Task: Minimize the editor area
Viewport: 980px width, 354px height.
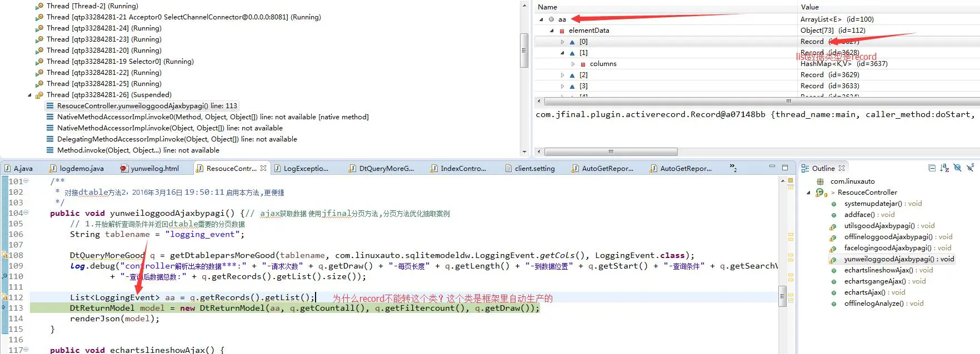Action: pos(772,166)
